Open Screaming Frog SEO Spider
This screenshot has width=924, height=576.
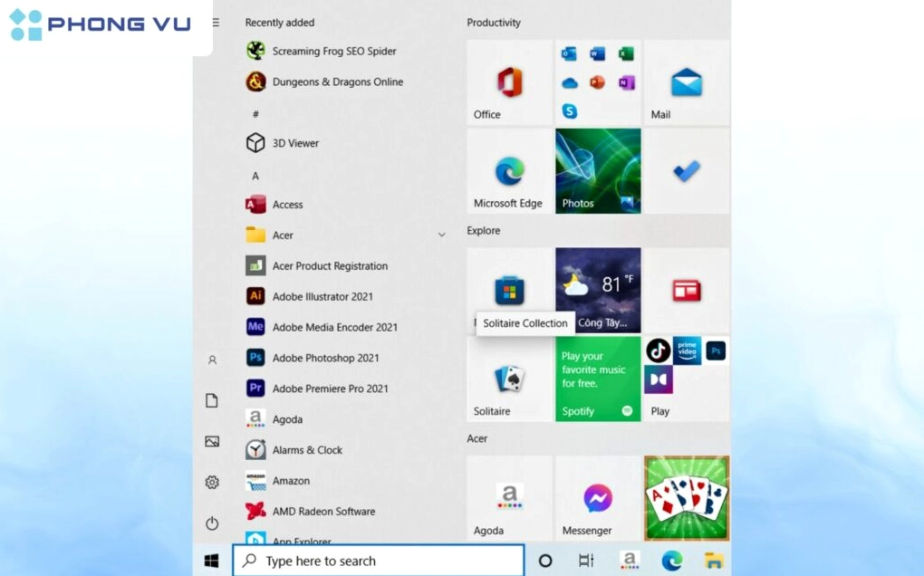(333, 52)
